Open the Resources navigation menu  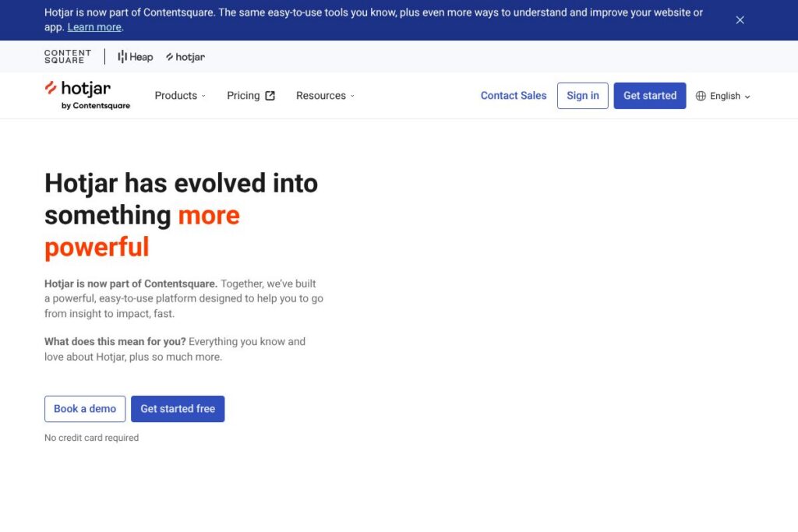tap(320, 96)
